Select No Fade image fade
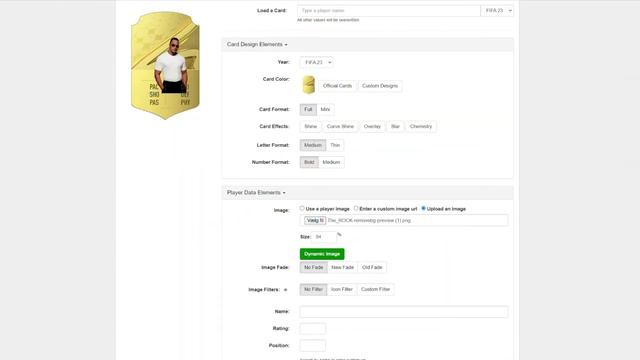 click(313, 267)
